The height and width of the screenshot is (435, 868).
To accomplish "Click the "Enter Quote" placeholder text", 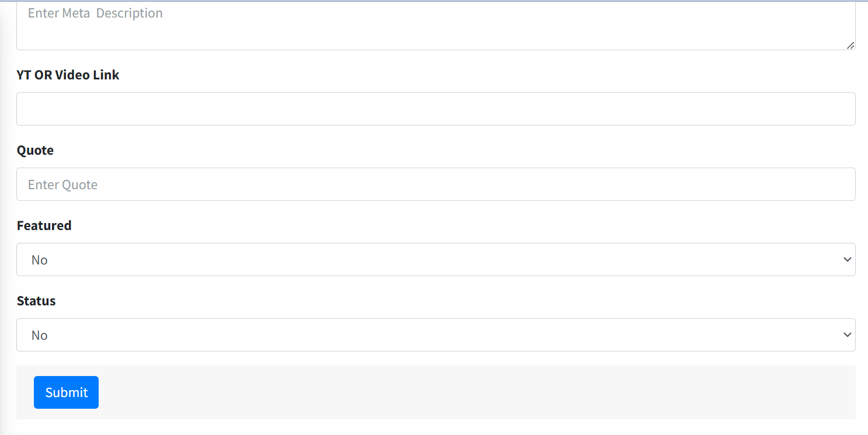I will [x=62, y=185].
